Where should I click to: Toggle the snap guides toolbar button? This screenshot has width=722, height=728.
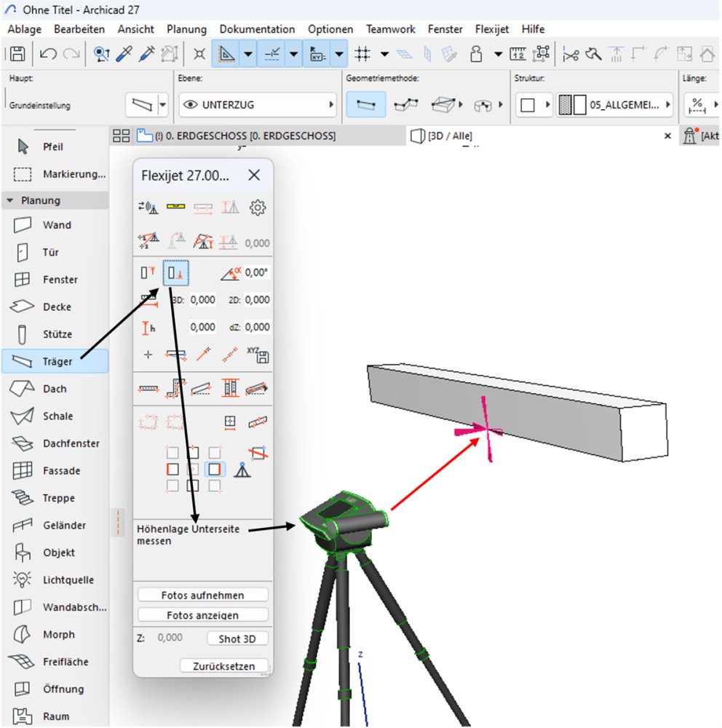[x=271, y=55]
